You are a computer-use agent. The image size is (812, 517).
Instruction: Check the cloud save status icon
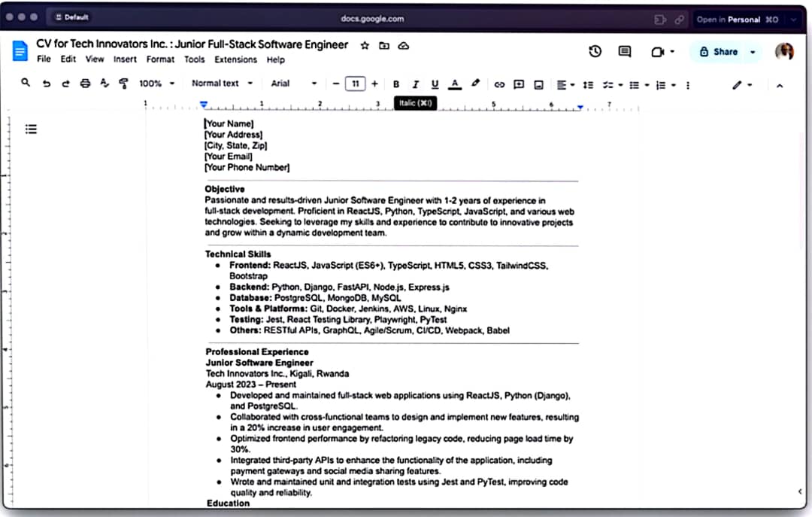pos(404,46)
